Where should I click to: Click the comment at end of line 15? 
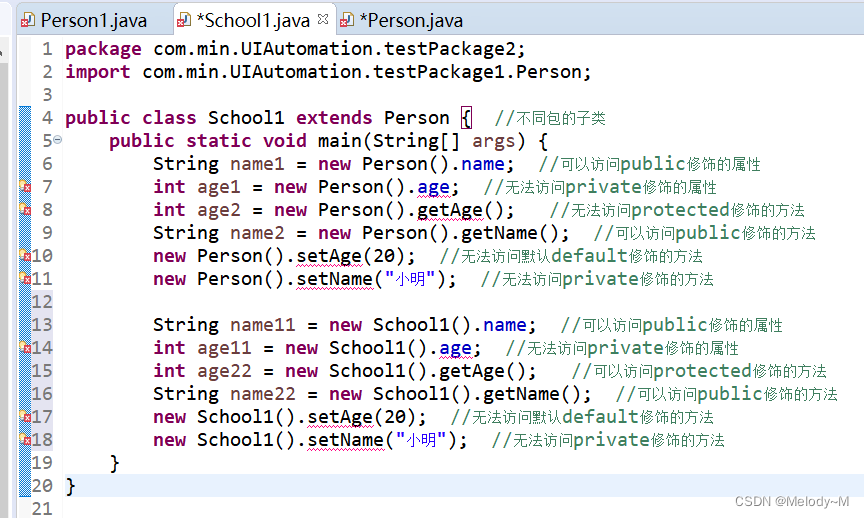pyautogui.click(x=699, y=371)
